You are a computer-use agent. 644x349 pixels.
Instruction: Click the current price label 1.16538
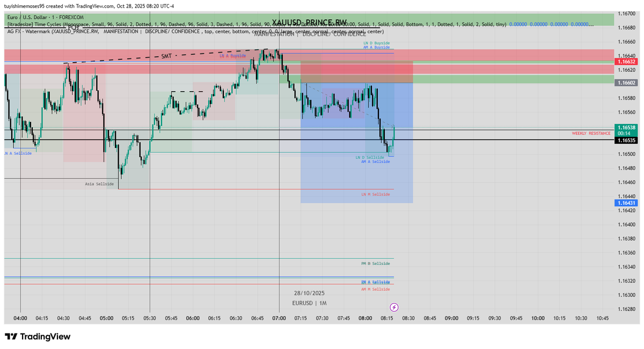[x=626, y=128]
